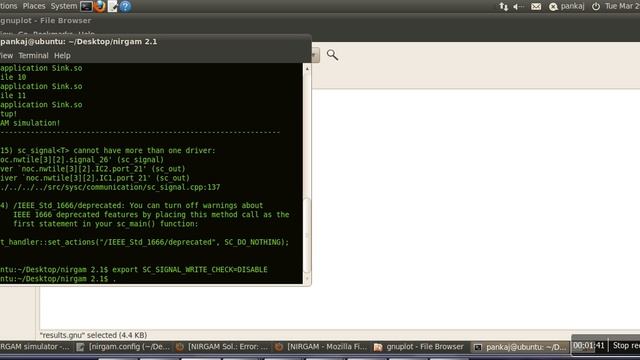Click the terminal scrollbar up arrow
This screenshot has height=360, width=640.
pos(307,69)
